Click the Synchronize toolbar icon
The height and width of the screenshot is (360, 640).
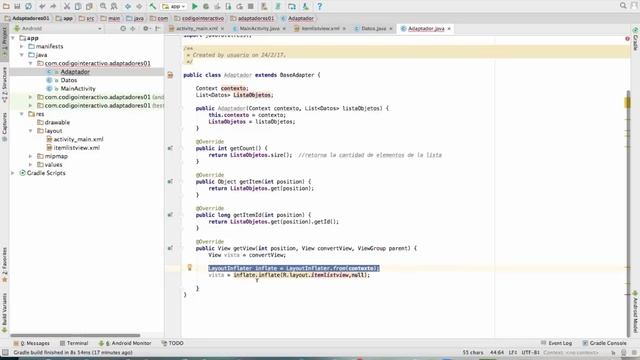point(29,6)
